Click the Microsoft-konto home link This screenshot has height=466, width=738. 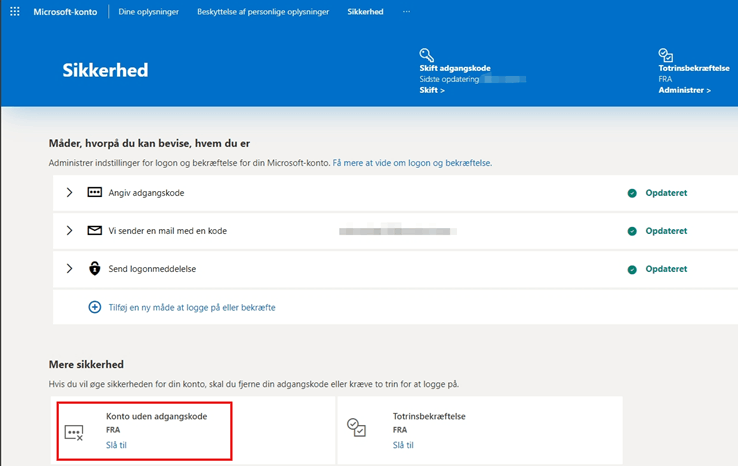pos(65,12)
